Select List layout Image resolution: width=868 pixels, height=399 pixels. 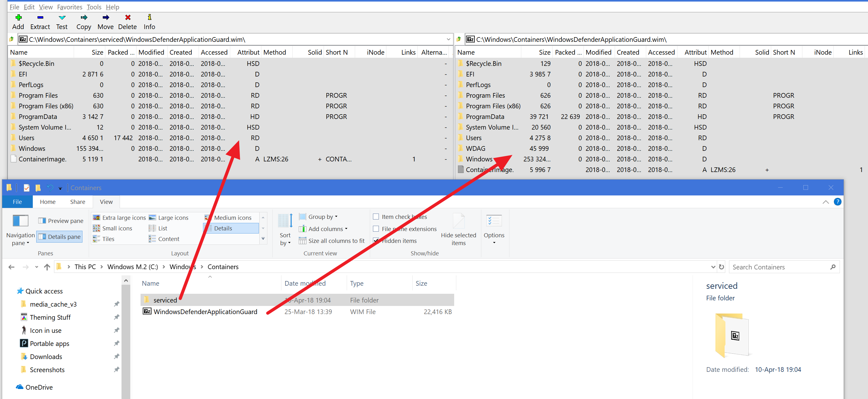point(158,228)
